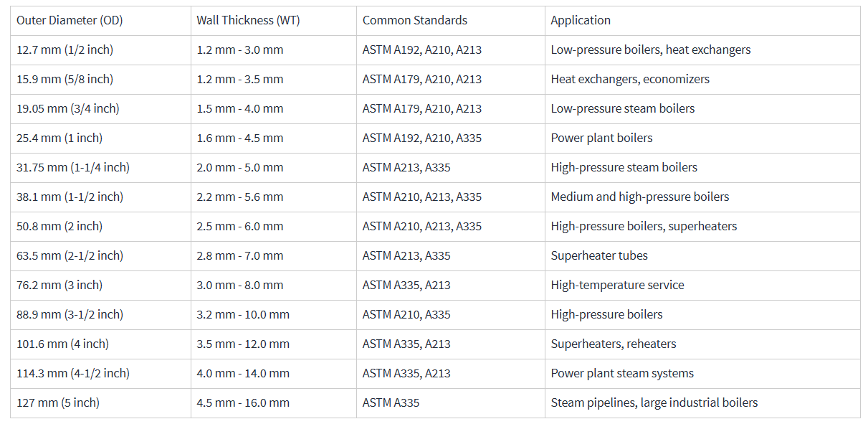868x424 pixels.
Task: Select the 15.9 mm (5/8 inch) cell
Action: [65, 79]
